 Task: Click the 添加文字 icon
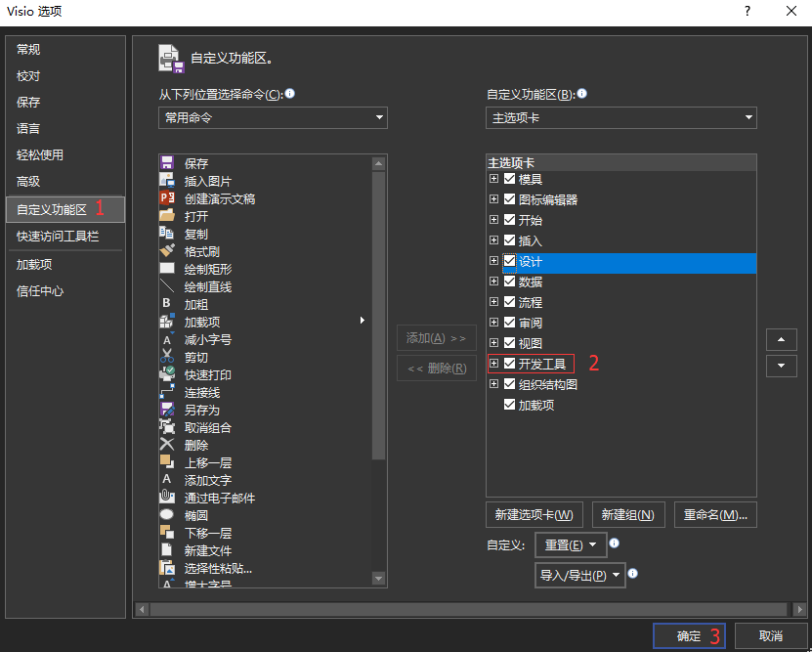(x=167, y=480)
